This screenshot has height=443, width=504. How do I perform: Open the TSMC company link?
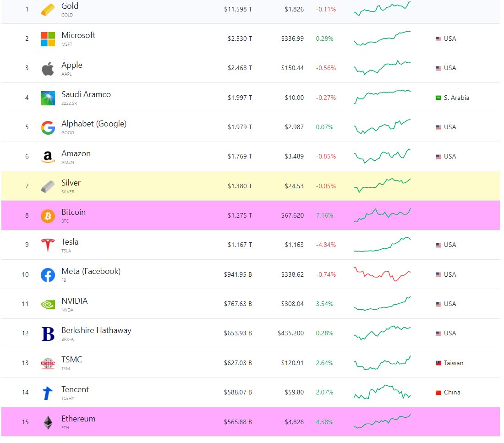click(71, 360)
